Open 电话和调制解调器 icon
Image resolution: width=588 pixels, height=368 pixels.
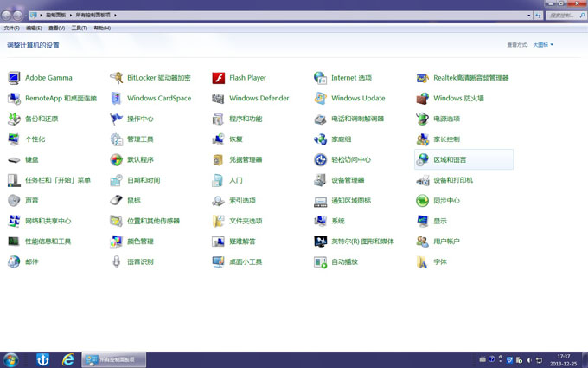(320, 119)
